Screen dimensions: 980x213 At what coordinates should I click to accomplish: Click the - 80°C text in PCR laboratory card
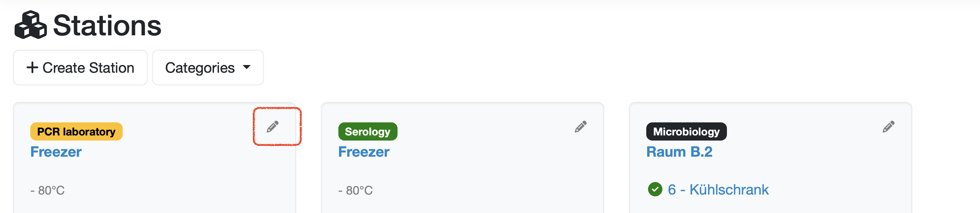(x=48, y=190)
